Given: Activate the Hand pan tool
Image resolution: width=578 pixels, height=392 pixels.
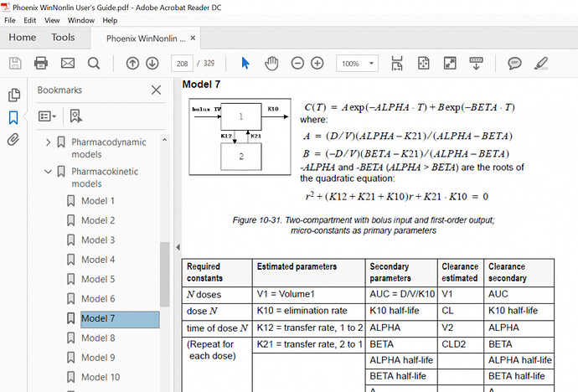Looking at the screenshot, I should 271,64.
